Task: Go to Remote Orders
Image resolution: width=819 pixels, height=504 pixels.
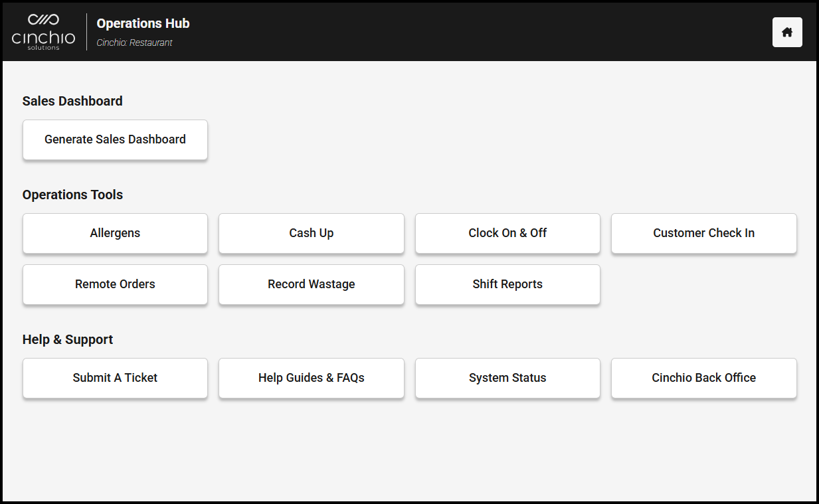Action: (x=115, y=284)
